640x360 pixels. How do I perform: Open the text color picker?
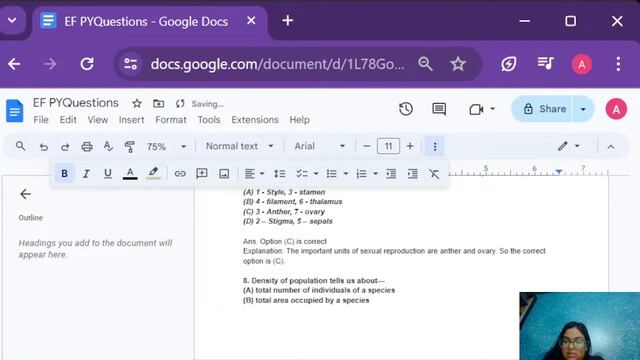click(130, 173)
